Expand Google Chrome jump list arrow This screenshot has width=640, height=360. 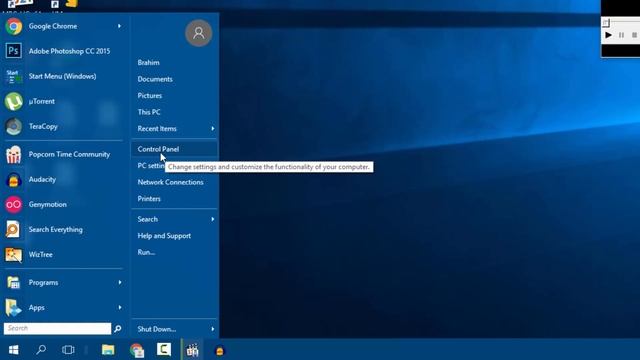pyautogui.click(x=120, y=26)
